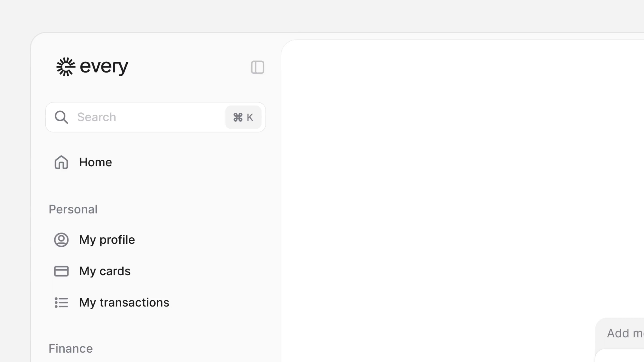Click the command key symbol in search badge

coord(238,117)
